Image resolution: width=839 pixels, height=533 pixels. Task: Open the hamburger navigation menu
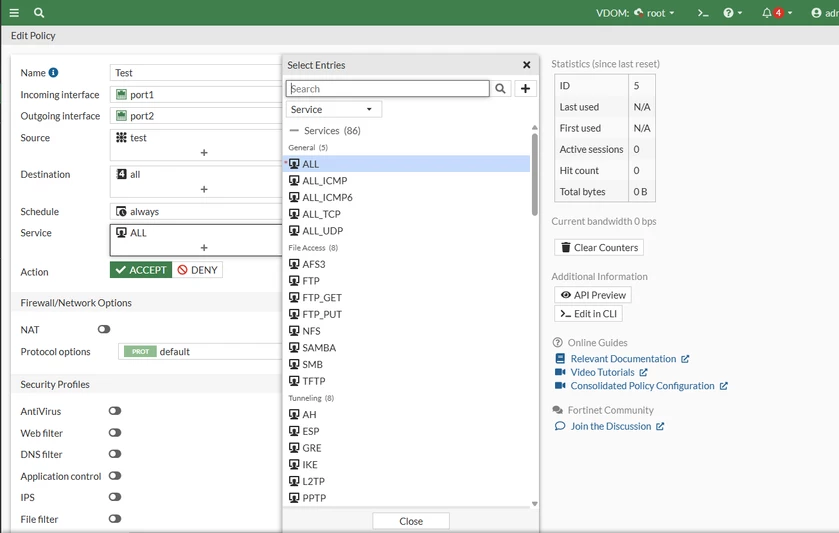(14, 12)
